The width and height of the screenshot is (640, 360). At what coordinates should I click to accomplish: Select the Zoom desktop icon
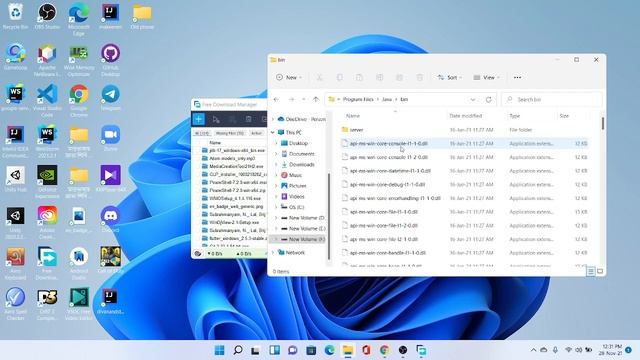pyautogui.click(x=110, y=138)
